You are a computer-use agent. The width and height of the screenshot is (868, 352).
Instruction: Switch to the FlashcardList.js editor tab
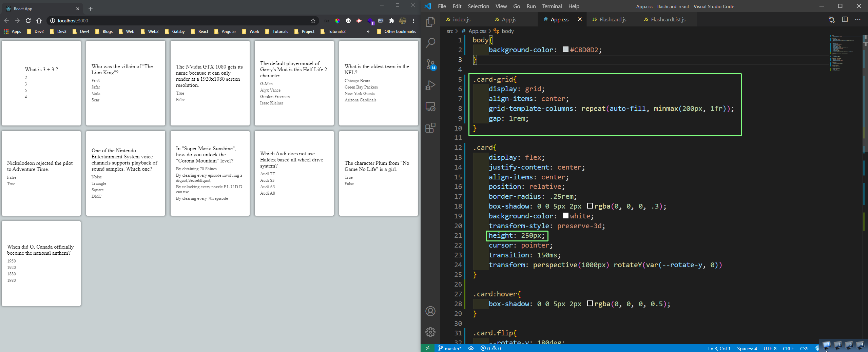(668, 19)
